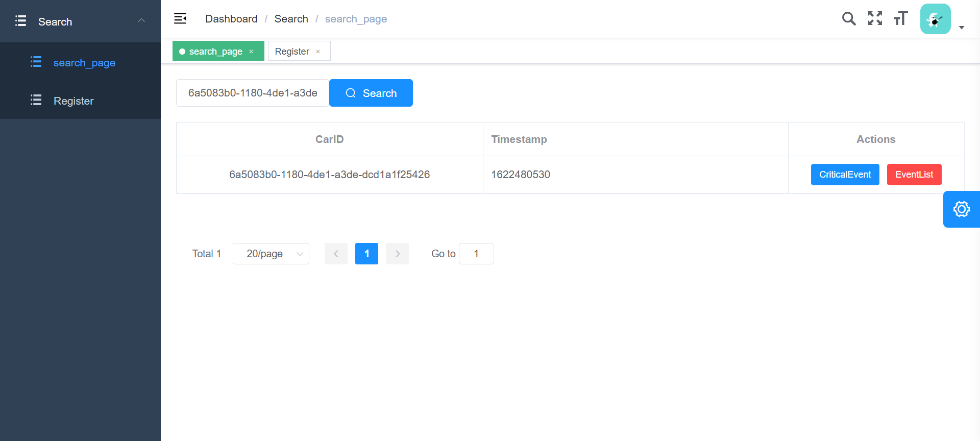Image resolution: width=980 pixels, height=441 pixels.
Task: Click the Total 1 label
Action: (x=207, y=254)
